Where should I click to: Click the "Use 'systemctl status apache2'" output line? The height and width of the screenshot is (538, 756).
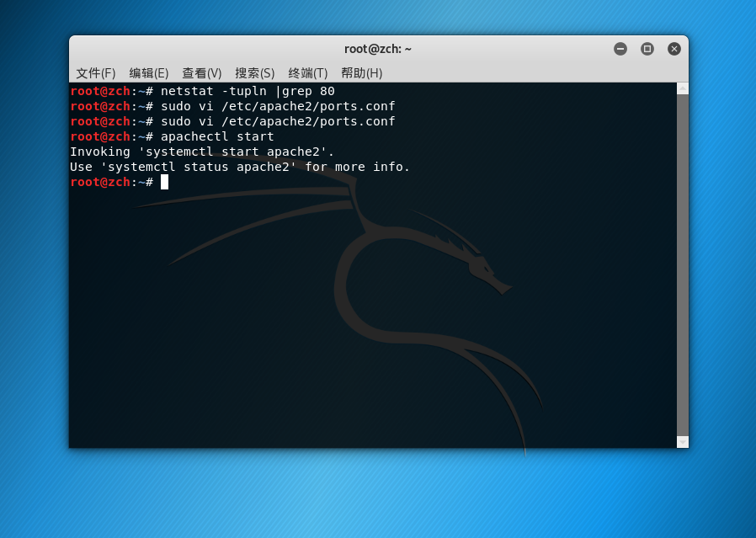240,167
